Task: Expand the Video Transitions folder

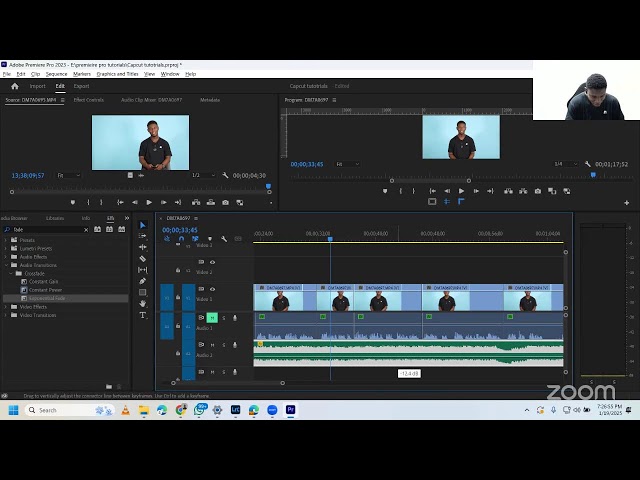Action: [6, 315]
